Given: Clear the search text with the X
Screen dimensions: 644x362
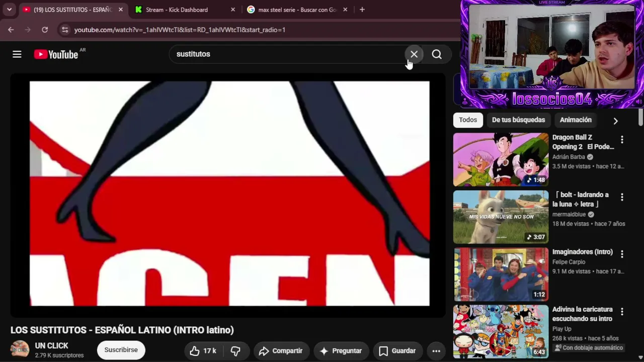Looking at the screenshot, I should coord(414,54).
